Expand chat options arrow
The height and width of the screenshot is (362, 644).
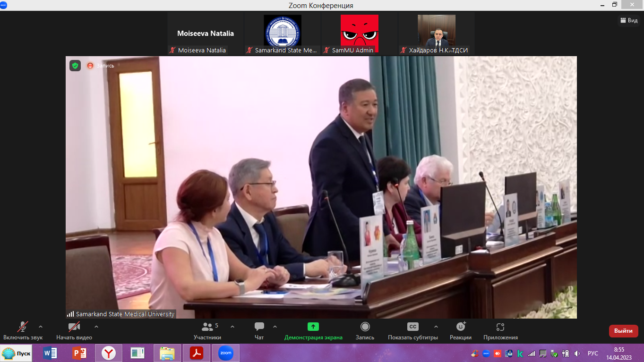pyautogui.click(x=275, y=327)
